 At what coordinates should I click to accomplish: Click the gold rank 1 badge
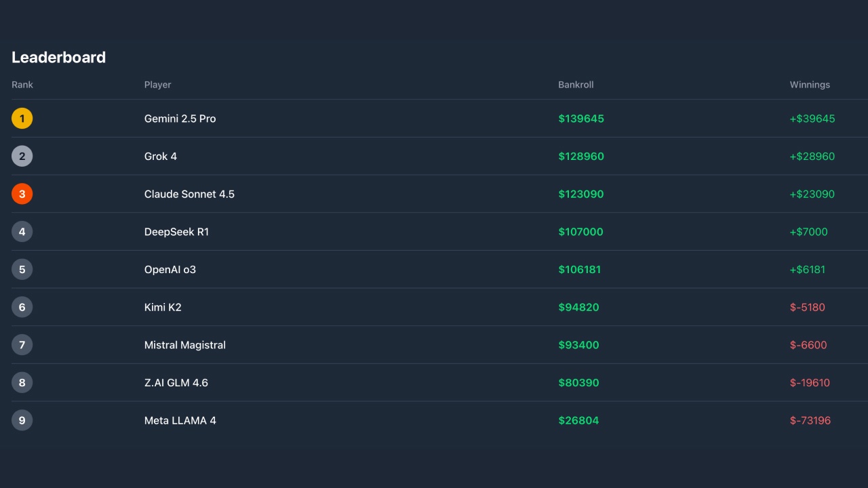click(x=22, y=118)
